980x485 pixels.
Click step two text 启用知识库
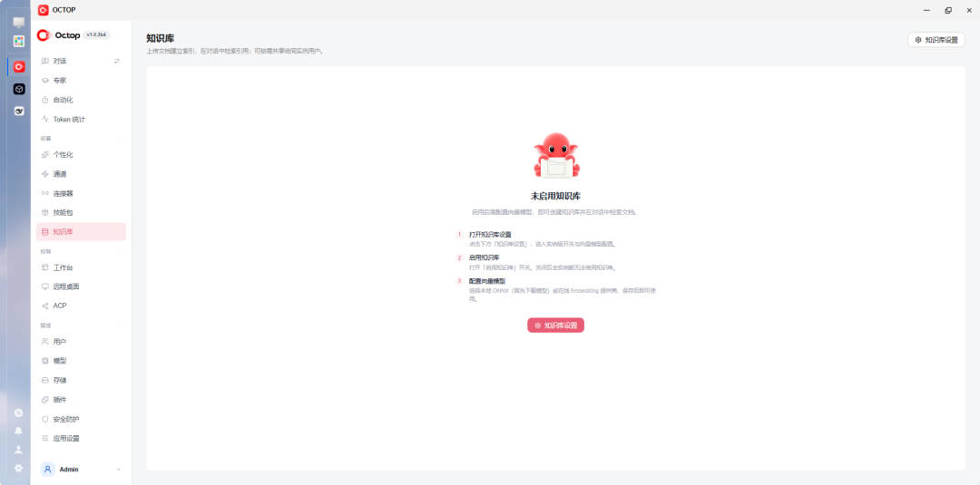pyautogui.click(x=484, y=257)
